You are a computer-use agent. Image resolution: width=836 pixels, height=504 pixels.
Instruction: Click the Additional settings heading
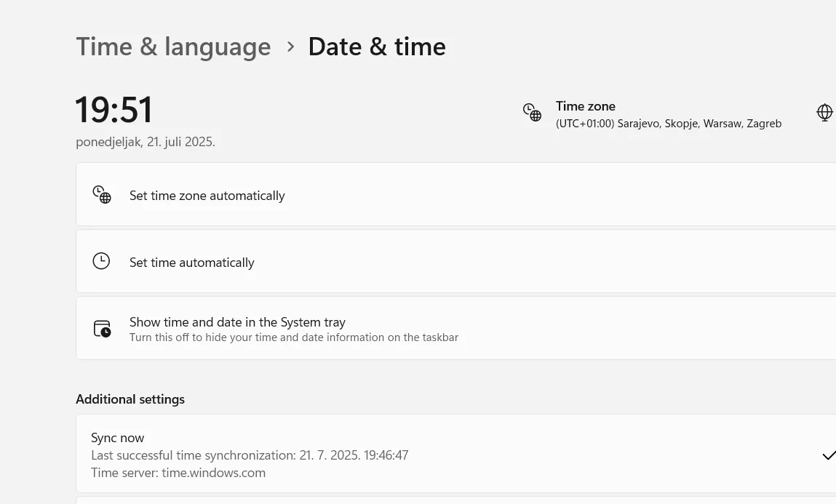point(130,399)
